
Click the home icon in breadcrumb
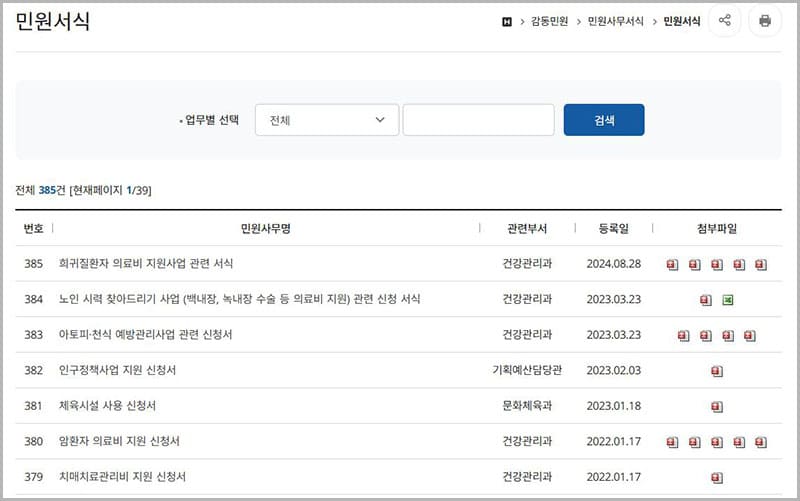(x=507, y=21)
